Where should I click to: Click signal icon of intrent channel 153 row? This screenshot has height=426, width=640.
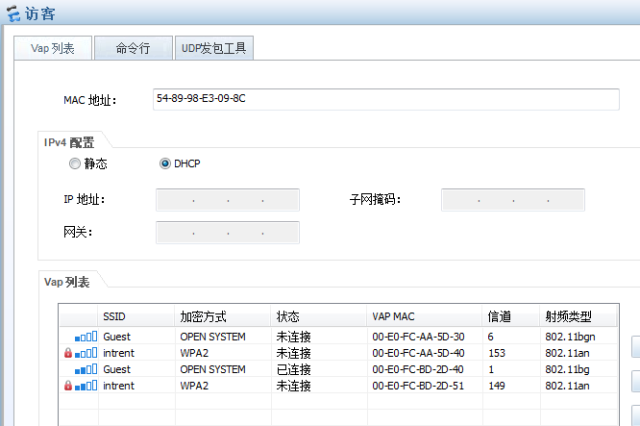pyautogui.click(x=86, y=353)
